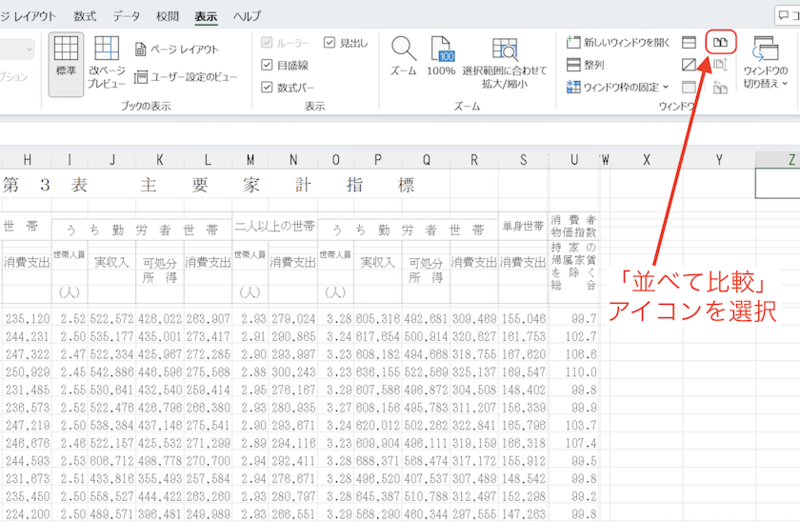Select column Y header

tap(719, 160)
